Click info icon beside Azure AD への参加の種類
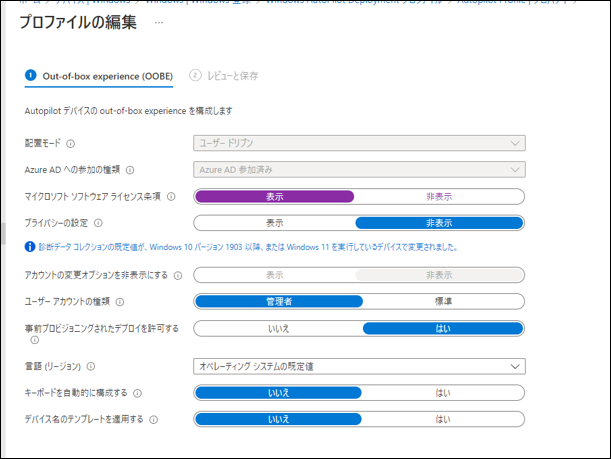Viewport: 611px width, 459px height. pyautogui.click(x=130, y=170)
